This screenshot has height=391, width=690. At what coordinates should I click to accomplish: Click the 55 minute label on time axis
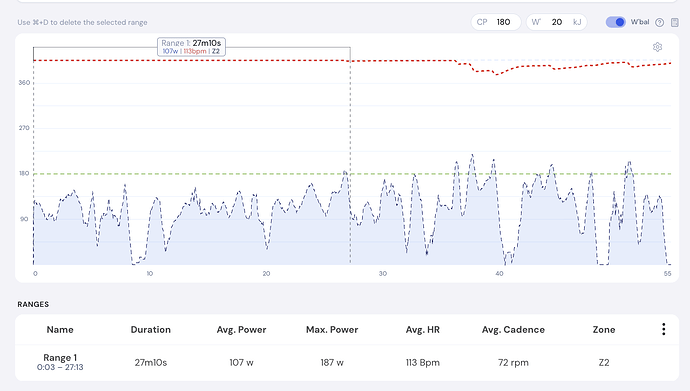coord(668,274)
